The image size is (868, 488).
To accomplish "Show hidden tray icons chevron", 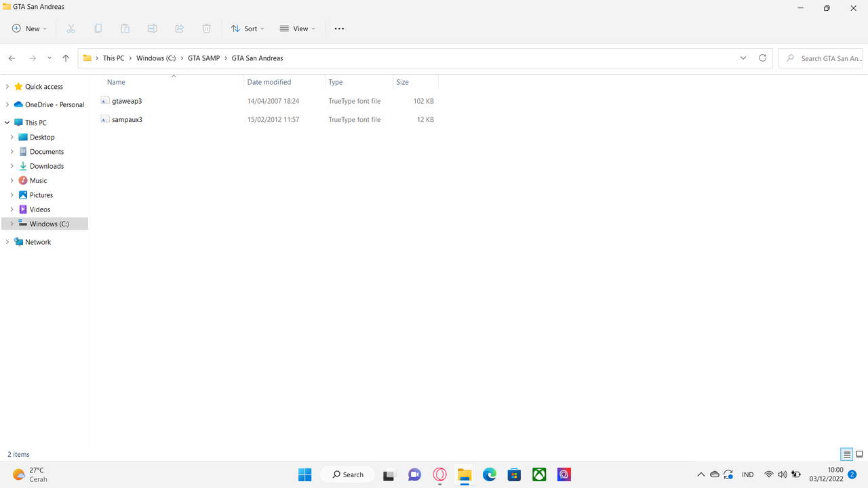I will [701, 474].
